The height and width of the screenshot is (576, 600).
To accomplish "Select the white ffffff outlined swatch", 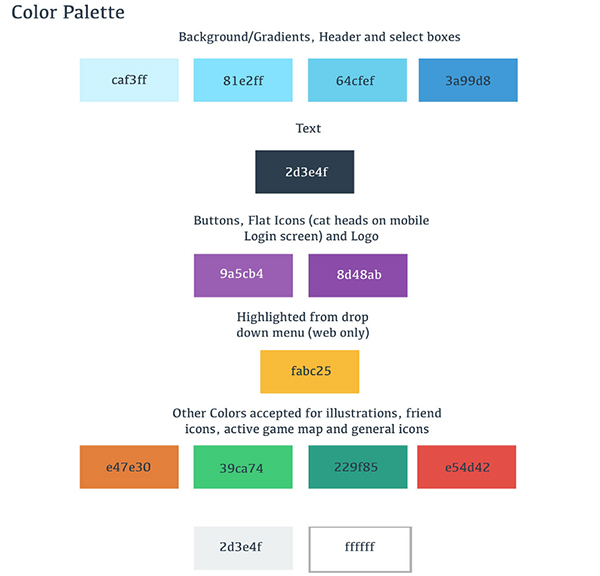I will click(x=360, y=549).
